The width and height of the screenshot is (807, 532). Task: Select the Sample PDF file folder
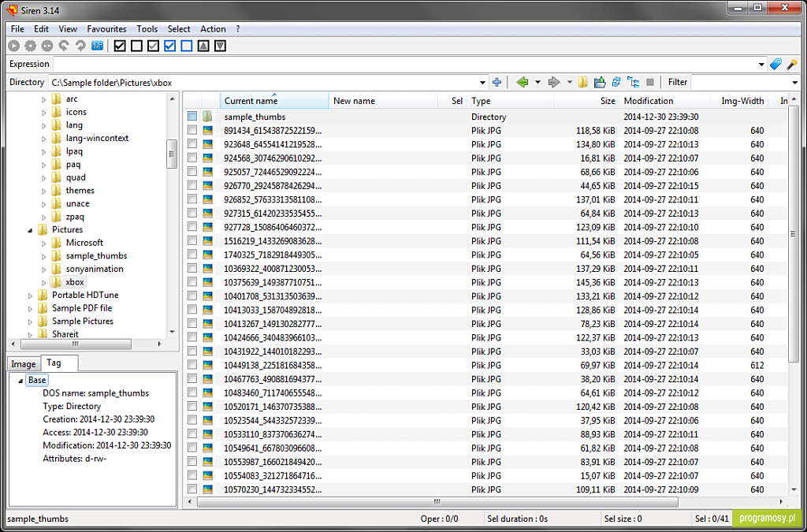tap(82, 308)
